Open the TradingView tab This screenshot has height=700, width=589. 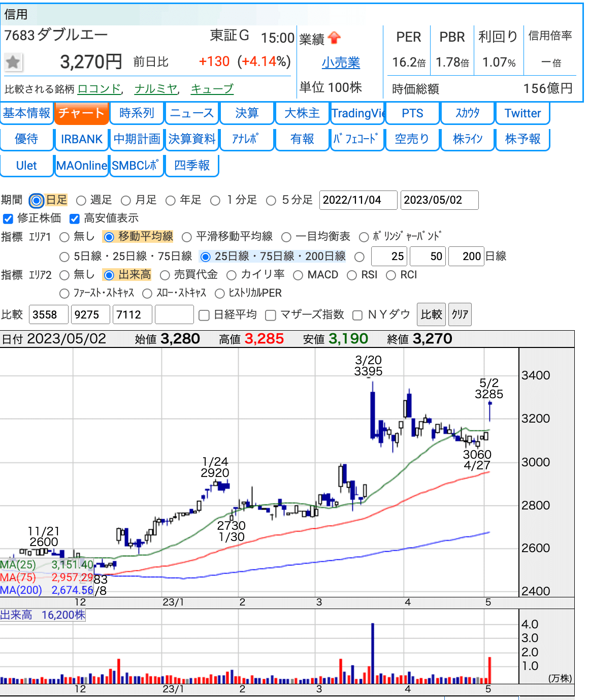click(358, 113)
